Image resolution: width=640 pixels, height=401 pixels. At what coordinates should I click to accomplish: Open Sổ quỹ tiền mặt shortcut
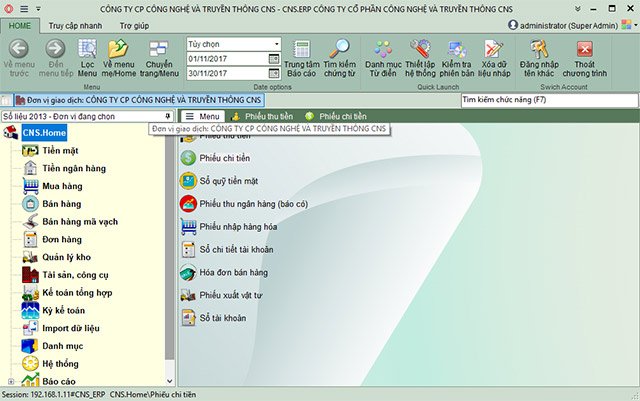coord(219,181)
